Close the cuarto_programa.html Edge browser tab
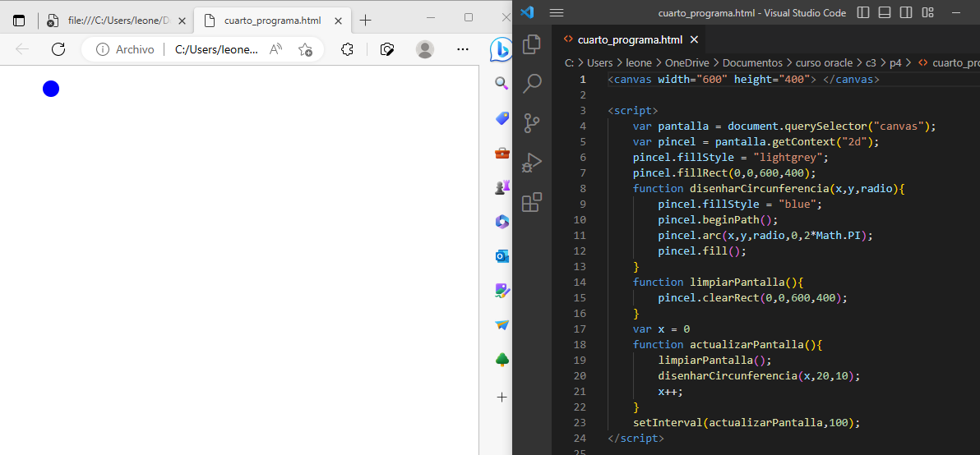 tap(338, 21)
